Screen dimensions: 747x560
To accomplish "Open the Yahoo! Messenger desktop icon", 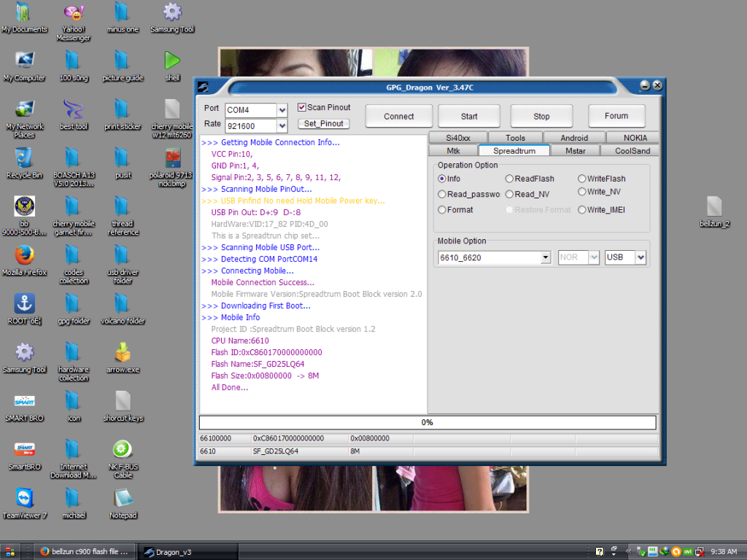I will 72,12.
